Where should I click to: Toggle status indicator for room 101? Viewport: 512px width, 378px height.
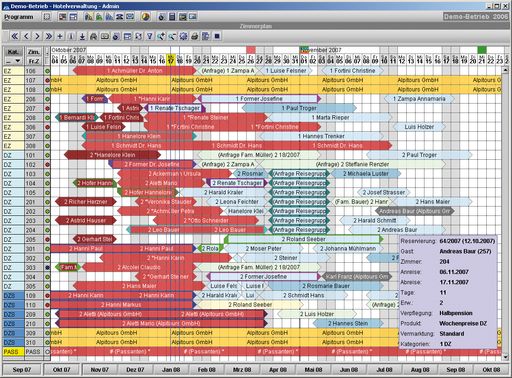point(47,155)
